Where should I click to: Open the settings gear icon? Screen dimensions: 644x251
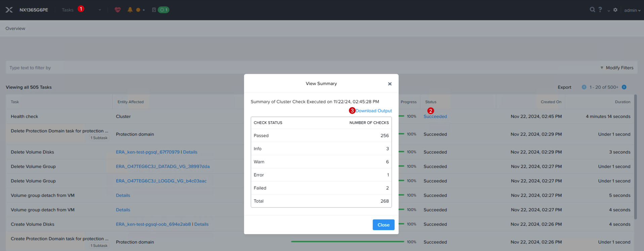coord(615,10)
